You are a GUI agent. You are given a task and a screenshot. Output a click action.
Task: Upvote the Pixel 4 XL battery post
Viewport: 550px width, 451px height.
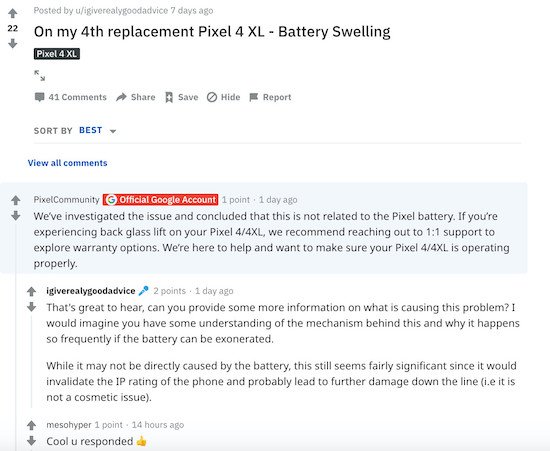tap(13, 13)
